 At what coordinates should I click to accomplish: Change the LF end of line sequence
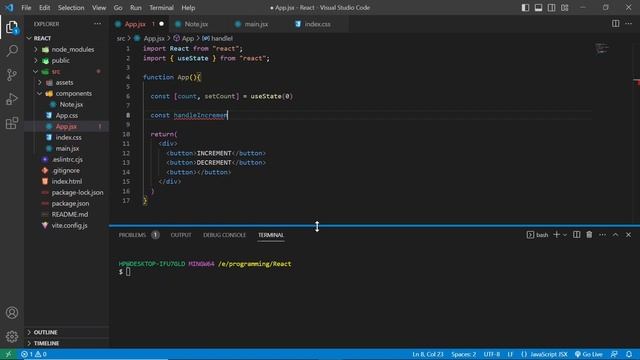[510, 354]
